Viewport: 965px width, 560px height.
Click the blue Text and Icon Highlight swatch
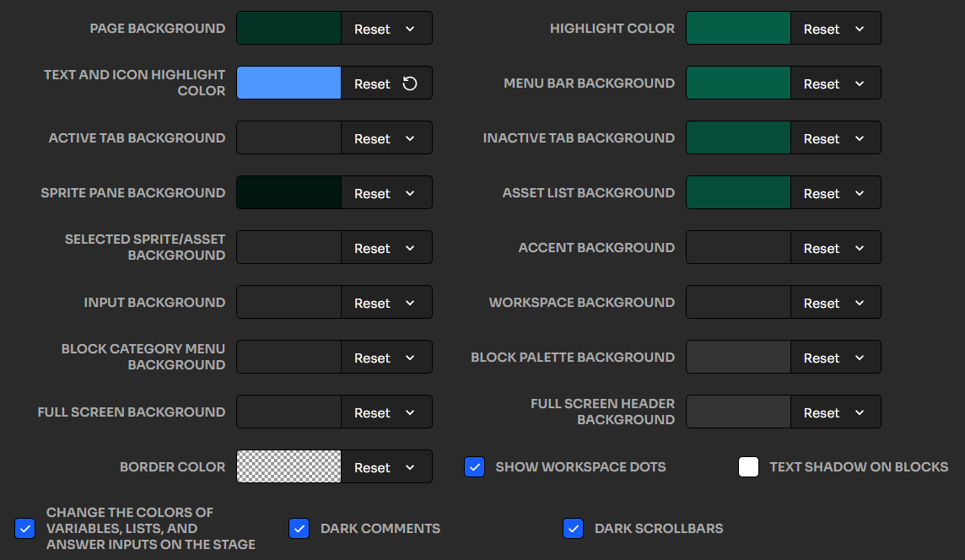coord(288,83)
